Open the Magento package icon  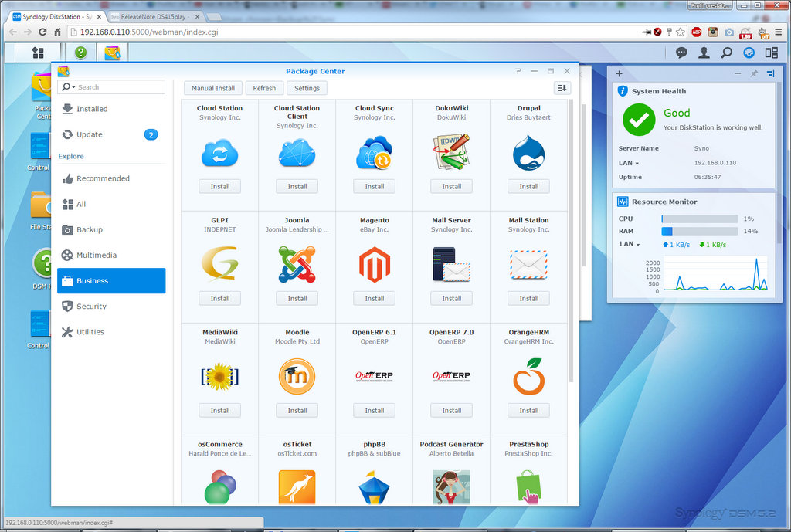pos(375,264)
